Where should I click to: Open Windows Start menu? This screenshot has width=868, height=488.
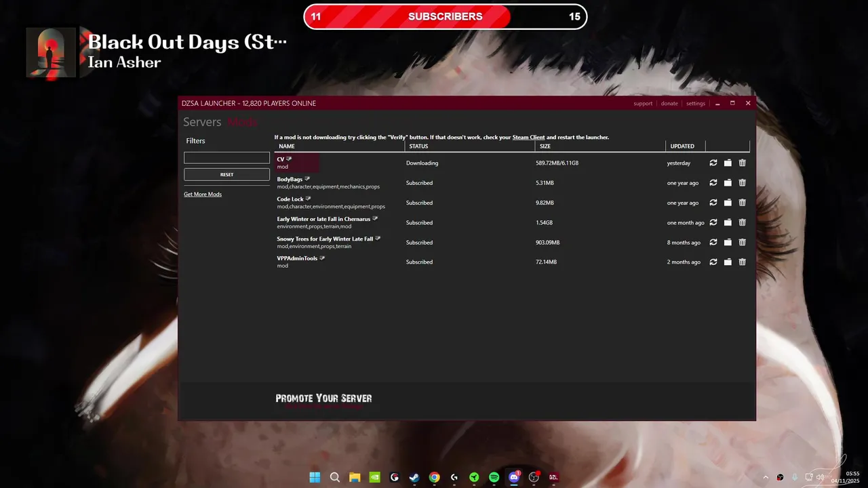click(x=315, y=477)
